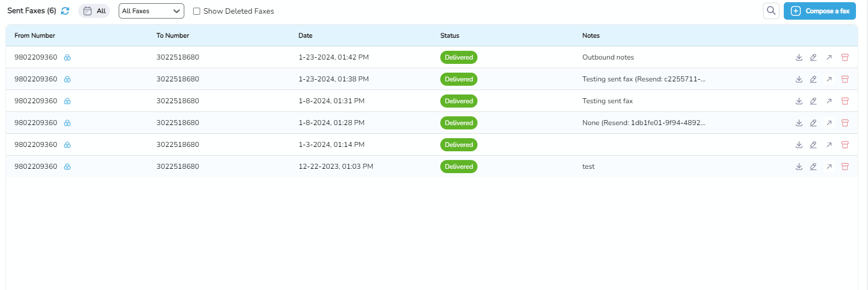This screenshot has width=868, height=290.
Task: Click cloud icon in the 01:14 PM row
Action: tap(67, 145)
